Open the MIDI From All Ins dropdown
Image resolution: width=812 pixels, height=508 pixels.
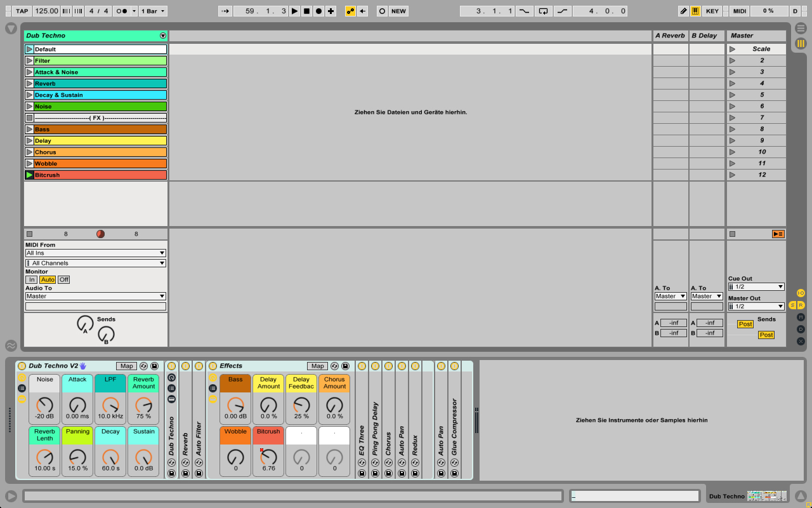95,253
